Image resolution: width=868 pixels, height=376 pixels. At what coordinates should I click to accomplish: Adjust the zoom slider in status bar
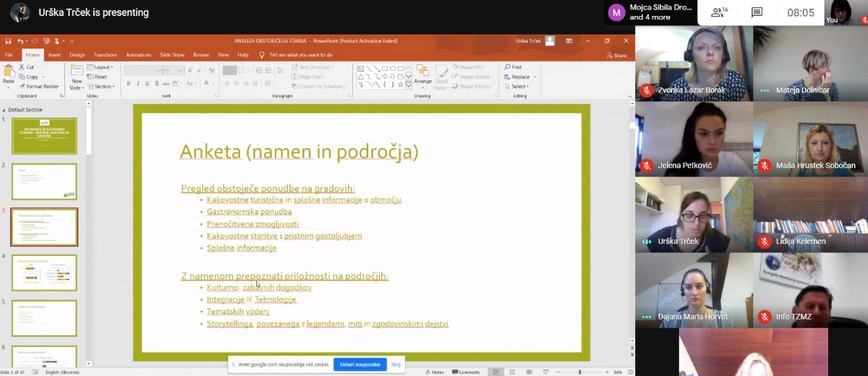[580, 372]
